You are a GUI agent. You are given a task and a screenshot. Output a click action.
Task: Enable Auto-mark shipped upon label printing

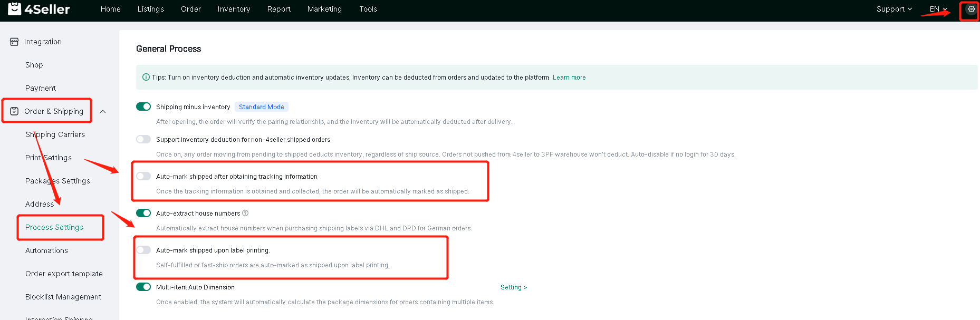[143, 250]
